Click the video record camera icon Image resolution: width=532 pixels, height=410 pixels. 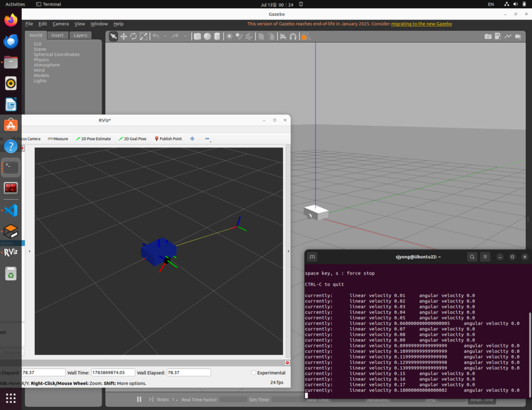(x=518, y=36)
